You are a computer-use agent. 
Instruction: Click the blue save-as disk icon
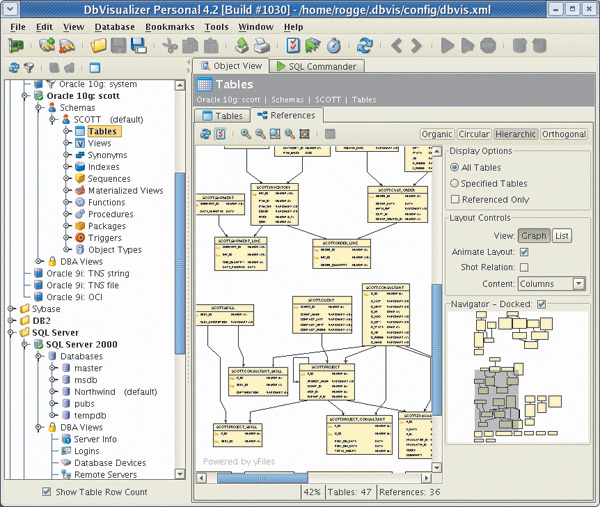point(139,46)
